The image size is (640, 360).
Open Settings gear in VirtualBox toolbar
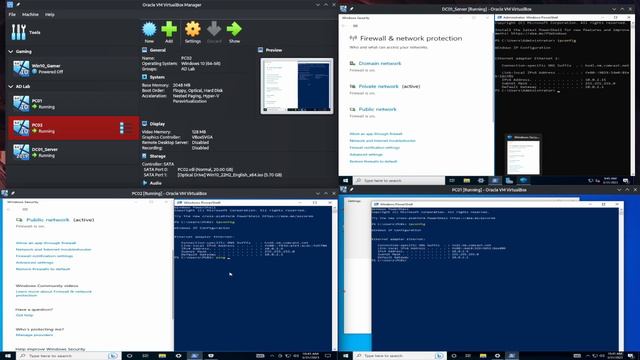point(193,29)
